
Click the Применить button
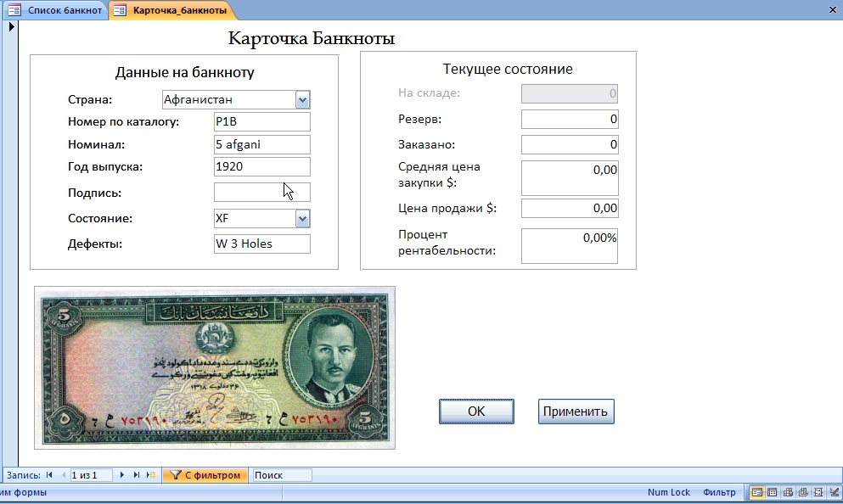coord(576,412)
